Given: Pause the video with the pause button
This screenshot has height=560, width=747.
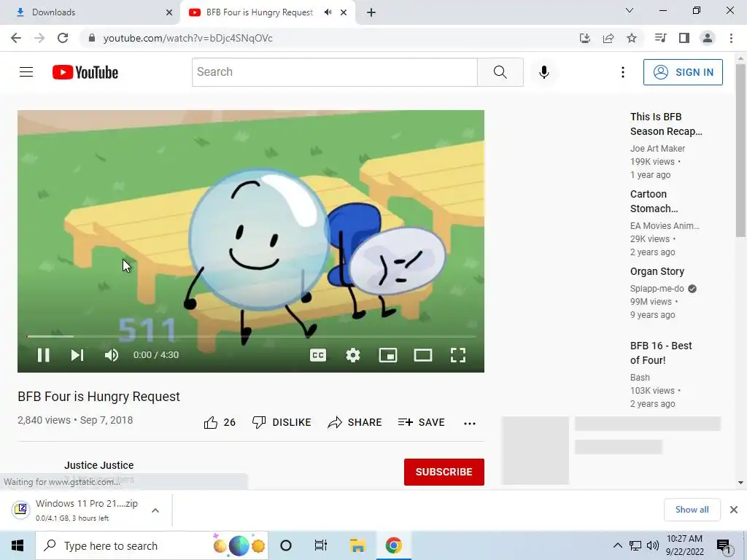Looking at the screenshot, I should [x=43, y=355].
